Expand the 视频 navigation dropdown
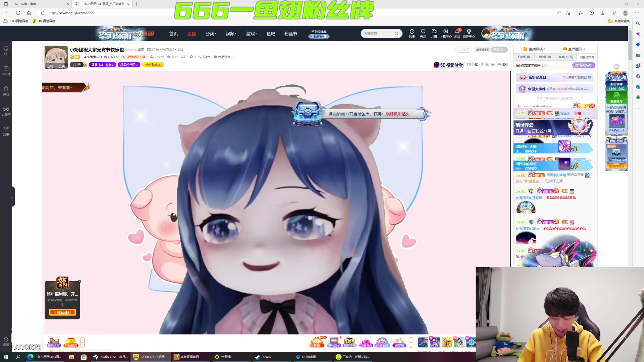The width and height of the screenshot is (644, 362). pyautogui.click(x=231, y=34)
